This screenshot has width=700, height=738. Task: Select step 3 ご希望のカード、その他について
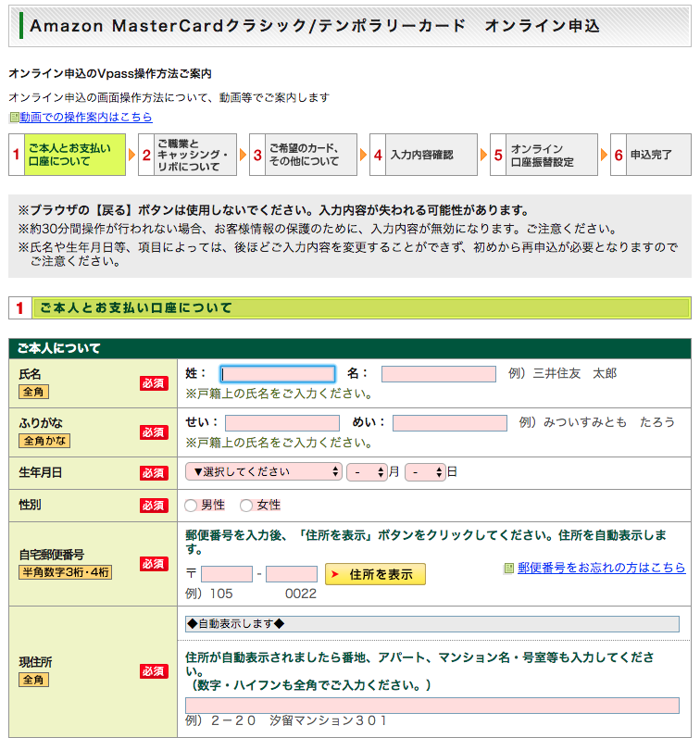point(303,155)
